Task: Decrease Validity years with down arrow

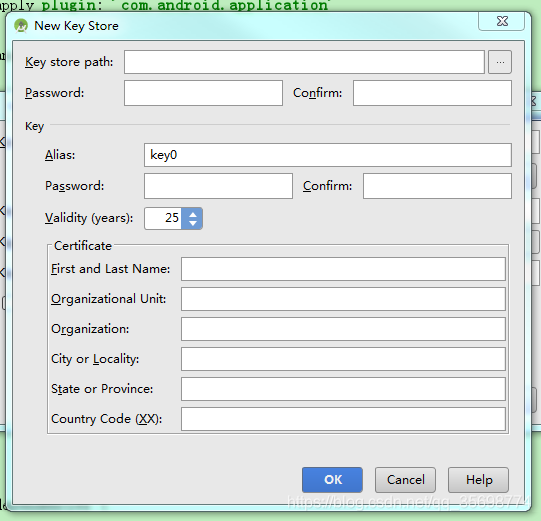Action: click(193, 223)
